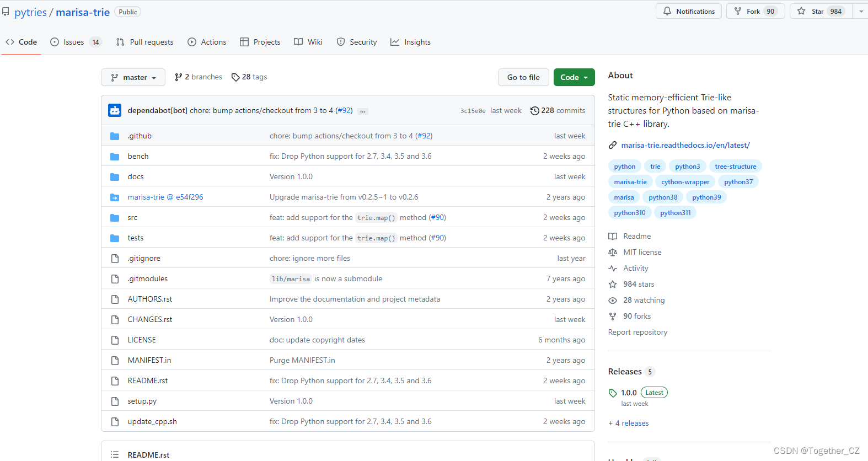Open the Wiki tab

[x=308, y=42]
